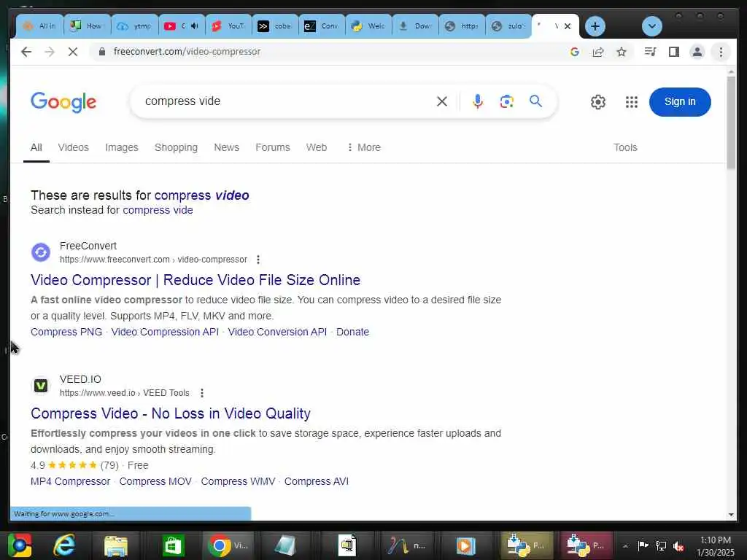Open the search Tools options
The width and height of the screenshot is (747, 560).
(625, 147)
